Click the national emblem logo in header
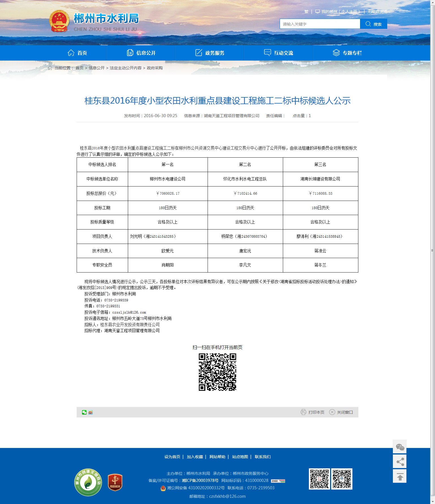This screenshot has height=504, width=435. tap(59, 21)
